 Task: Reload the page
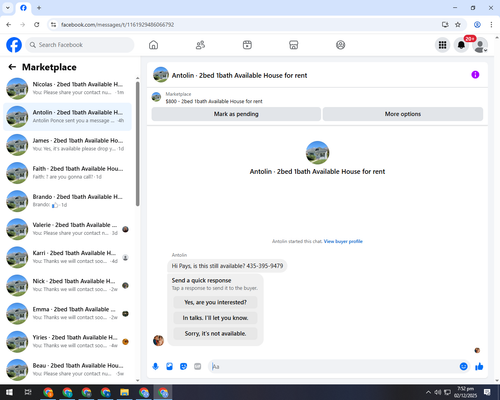(37, 25)
